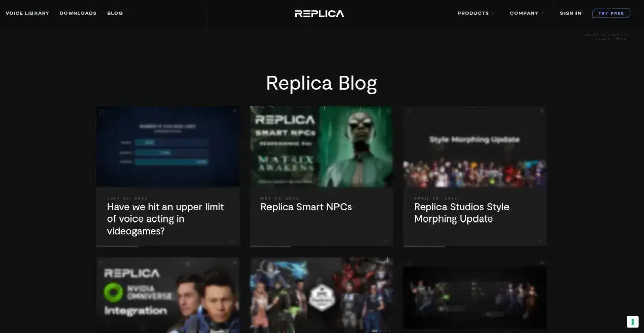
Task: Open the voice acting upper limit thumbnail
Action: pyautogui.click(x=168, y=146)
